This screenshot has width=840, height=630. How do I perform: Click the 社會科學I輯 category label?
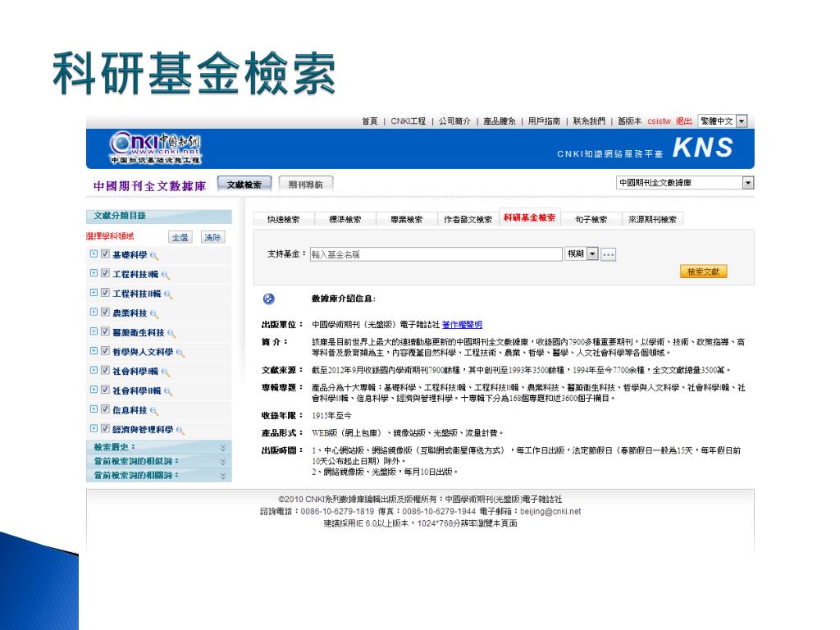135,372
